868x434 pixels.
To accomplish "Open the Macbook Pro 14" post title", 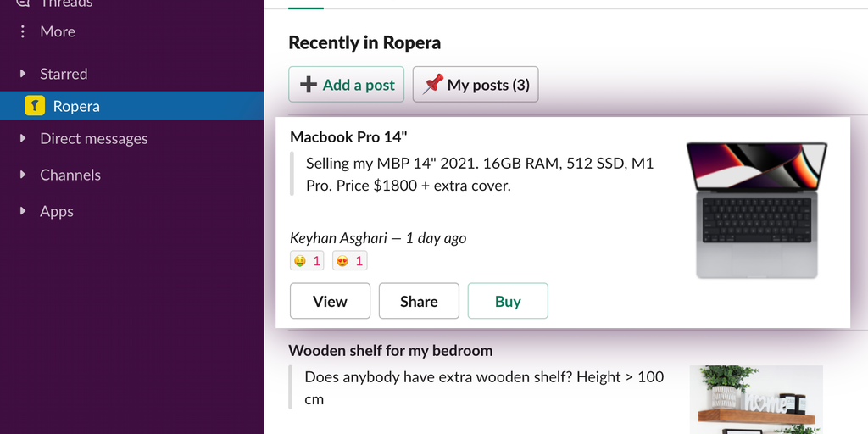I will (x=349, y=136).
